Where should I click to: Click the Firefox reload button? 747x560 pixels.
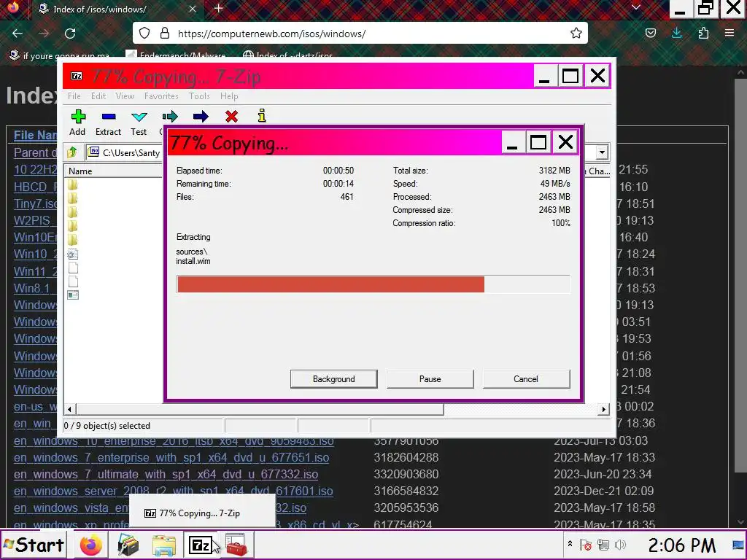tap(70, 34)
